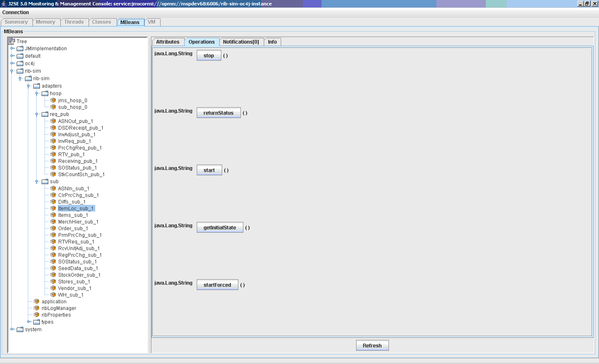The image size is (599, 364).
Task: Select Stores_sub_1 in the tree
Action: [74, 282]
